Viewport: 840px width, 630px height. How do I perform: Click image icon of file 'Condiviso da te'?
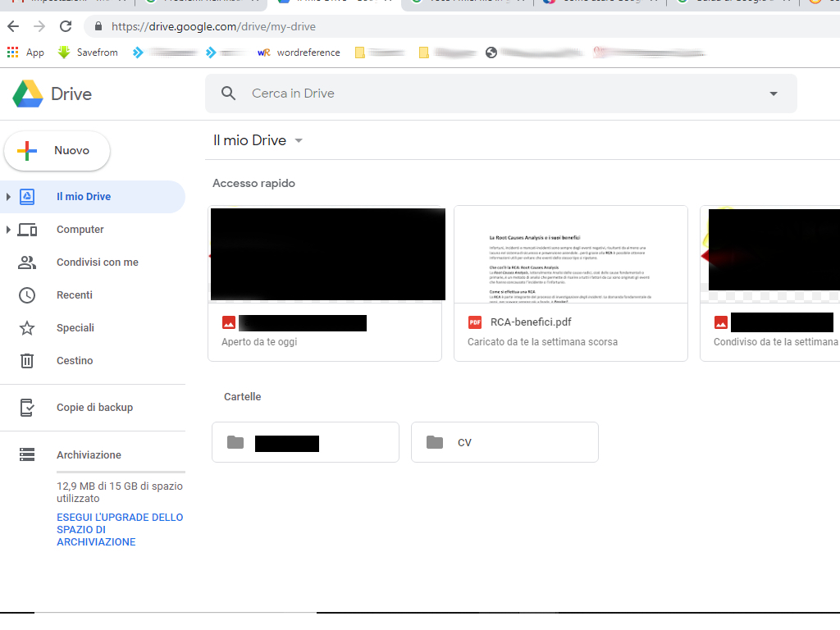pyautogui.click(x=720, y=322)
